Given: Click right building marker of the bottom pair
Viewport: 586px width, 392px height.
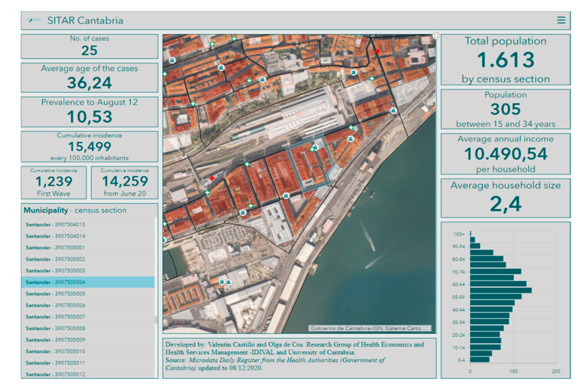Looking at the screenshot, I should click(229, 282).
